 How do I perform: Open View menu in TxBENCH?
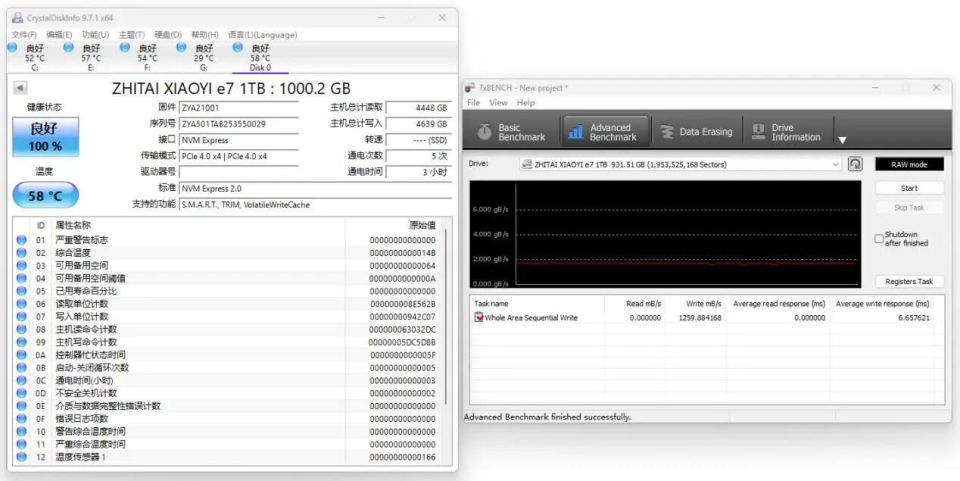pos(498,103)
